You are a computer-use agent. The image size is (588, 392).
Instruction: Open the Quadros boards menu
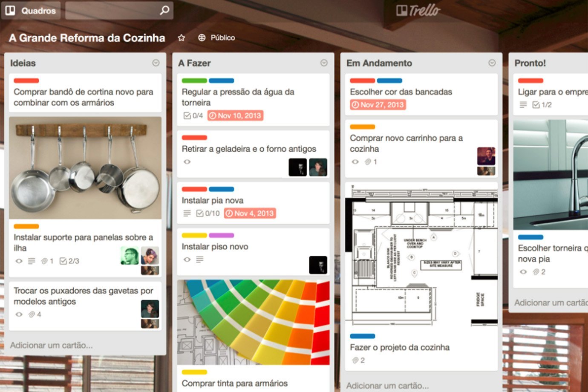[31, 11]
